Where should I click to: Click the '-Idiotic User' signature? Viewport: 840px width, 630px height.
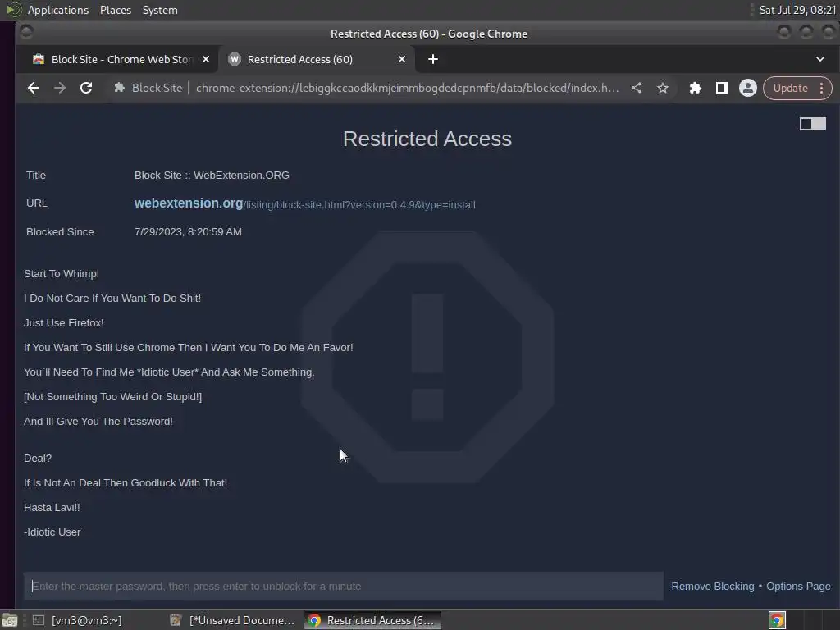point(52,532)
